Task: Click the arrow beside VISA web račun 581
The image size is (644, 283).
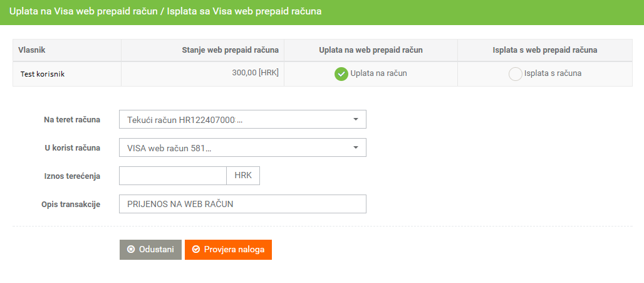Action: click(x=356, y=147)
